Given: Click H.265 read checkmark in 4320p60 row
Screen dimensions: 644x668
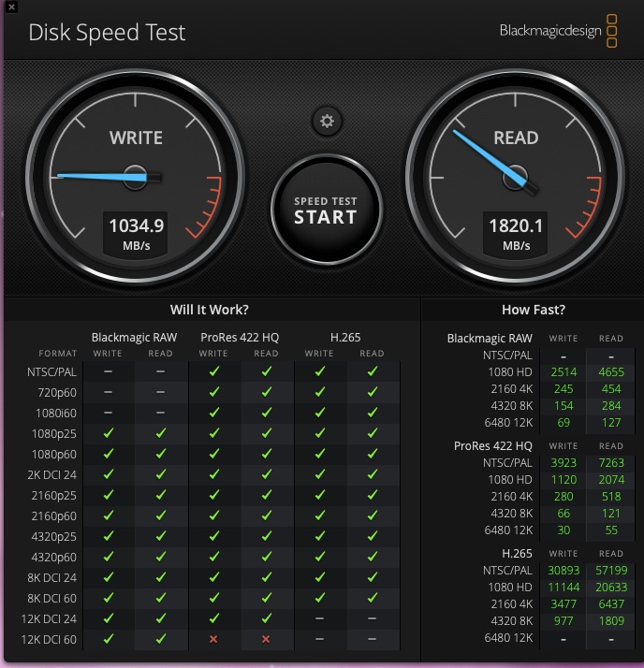Looking at the screenshot, I should point(373,557).
